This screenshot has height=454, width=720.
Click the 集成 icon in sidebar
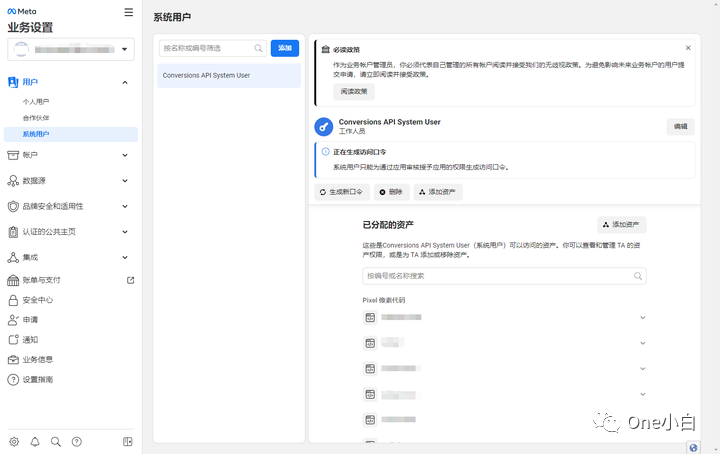coord(13,258)
